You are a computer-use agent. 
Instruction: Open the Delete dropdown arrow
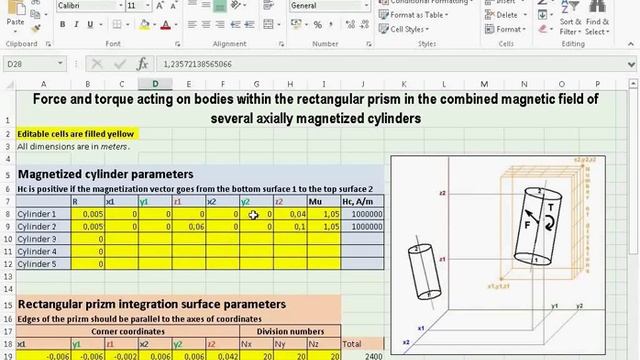tap(524, 15)
